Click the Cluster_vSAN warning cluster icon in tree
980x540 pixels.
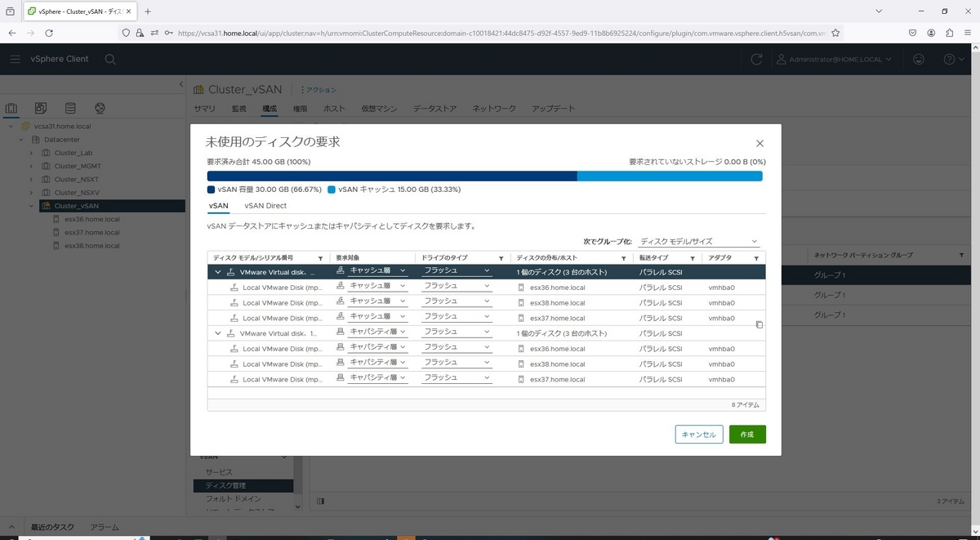(x=46, y=206)
